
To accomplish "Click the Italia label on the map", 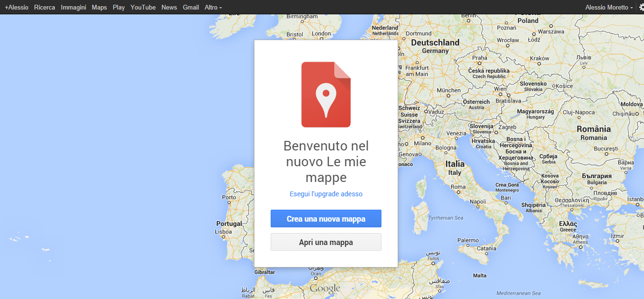I will tap(455, 163).
